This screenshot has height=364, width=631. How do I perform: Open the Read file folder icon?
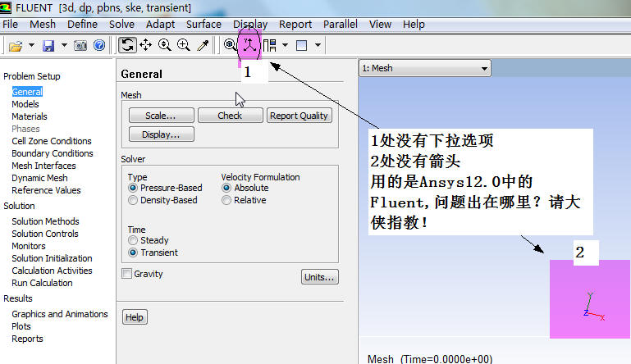16,46
